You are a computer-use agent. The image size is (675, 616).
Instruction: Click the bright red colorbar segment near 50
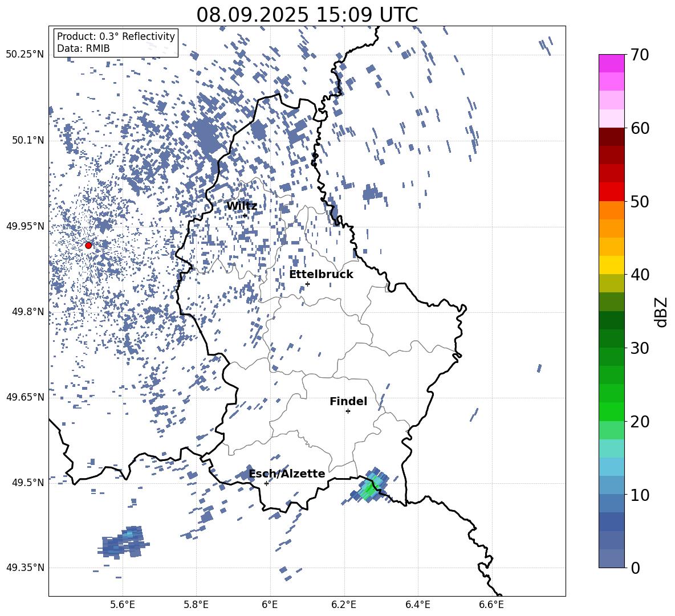tap(612, 192)
